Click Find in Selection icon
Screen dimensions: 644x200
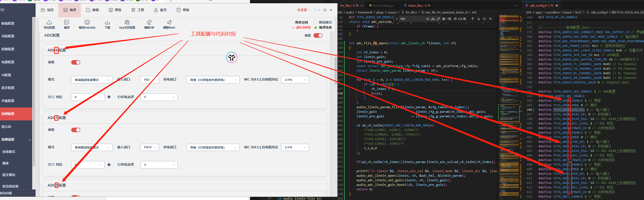coord(484,19)
